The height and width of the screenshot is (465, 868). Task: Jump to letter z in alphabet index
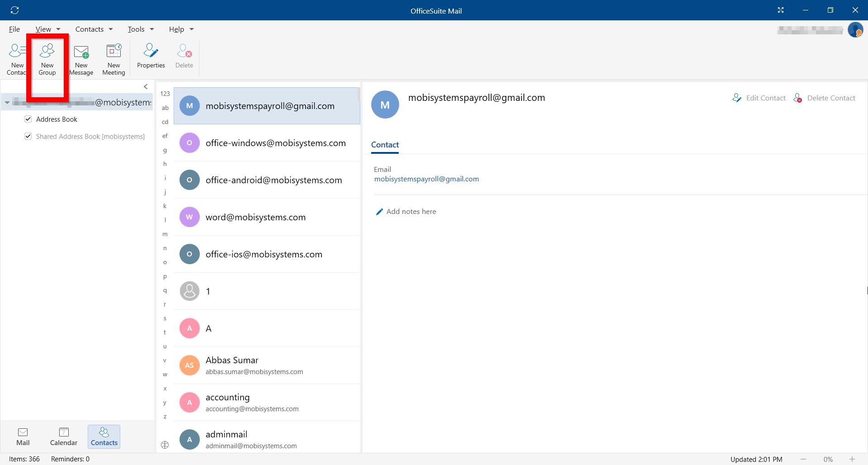(x=165, y=416)
